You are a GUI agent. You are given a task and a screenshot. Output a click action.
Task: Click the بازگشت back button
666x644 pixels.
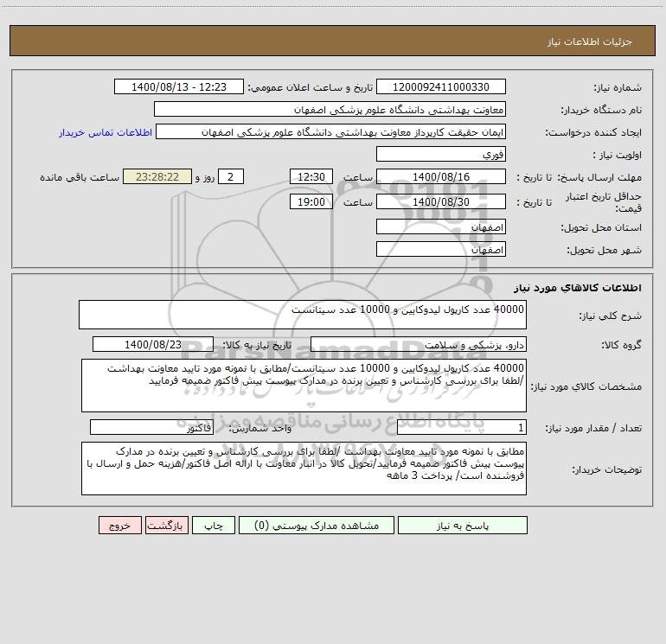click(166, 525)
